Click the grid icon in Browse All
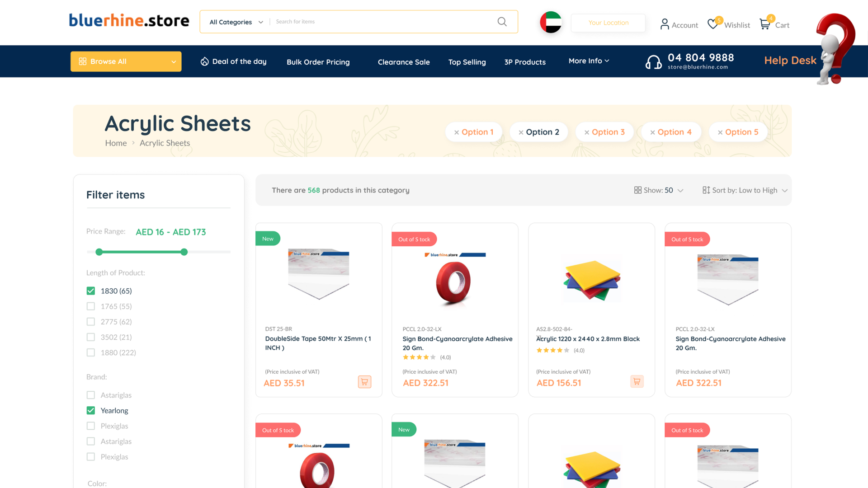The height and width of the screenshot is (488, 868). point(83,61)
